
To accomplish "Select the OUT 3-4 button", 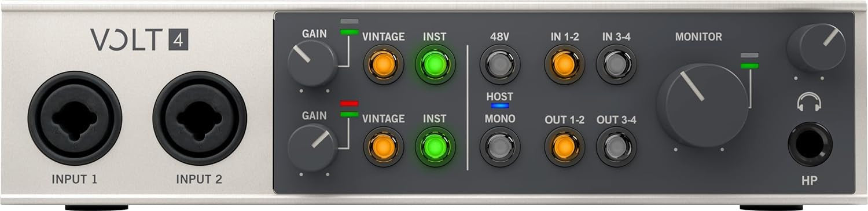I will (x=616, y=147).
